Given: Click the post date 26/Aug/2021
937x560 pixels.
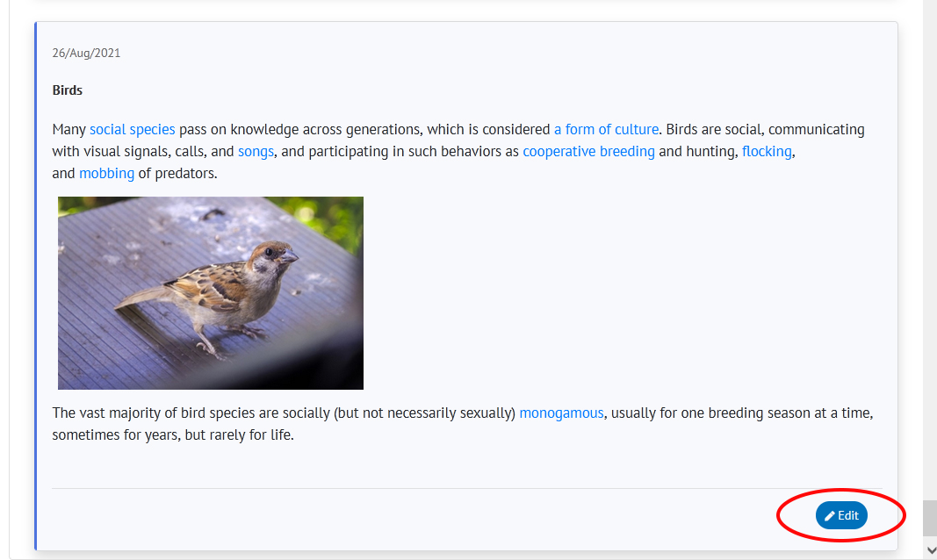Looking at the screenshot, I should pos(86,53).
